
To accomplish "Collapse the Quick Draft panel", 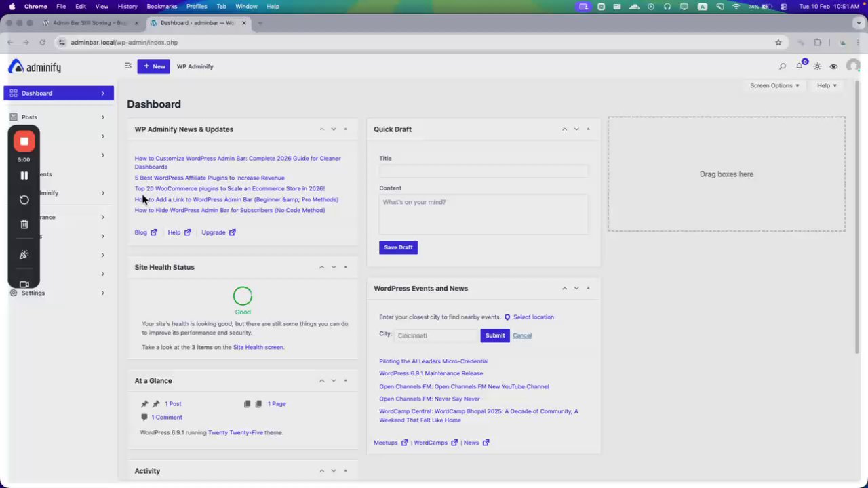I will click(588, 129).
